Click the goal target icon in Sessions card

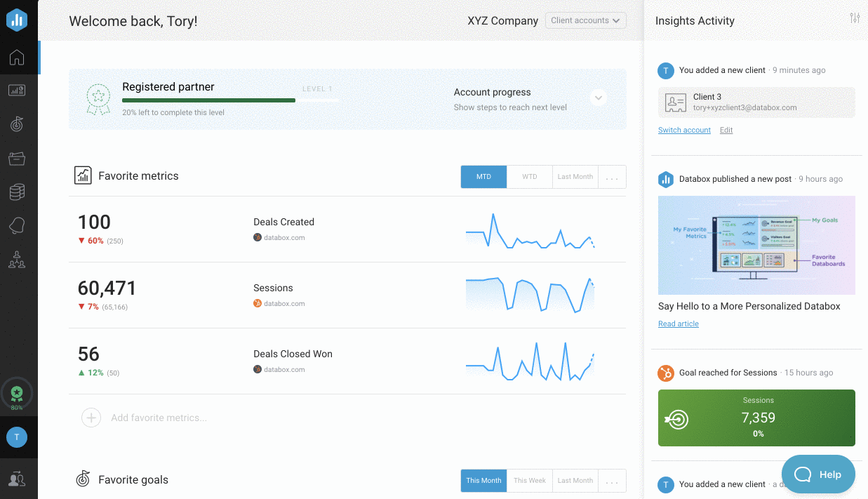point(677,420)
